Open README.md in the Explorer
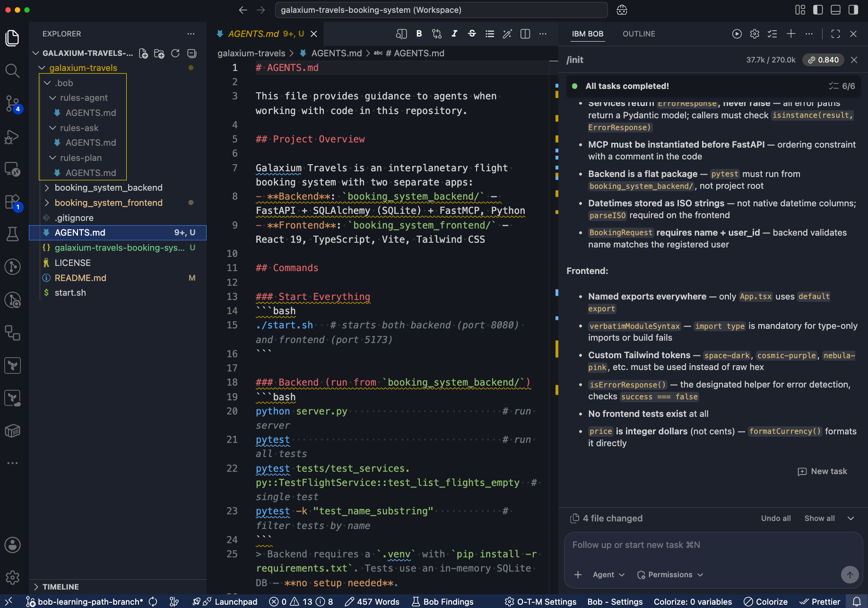Viewport: 868px width, 608px height. 118,278
